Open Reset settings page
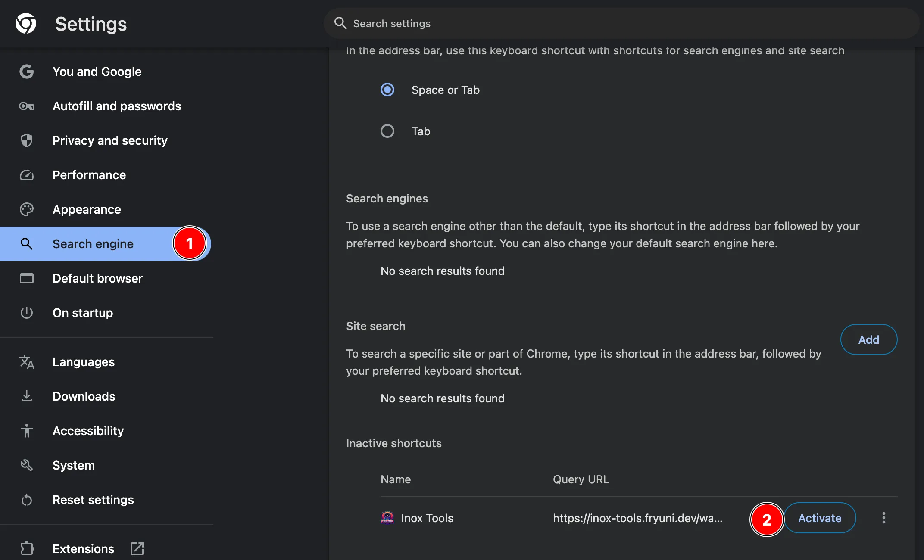Screen dimensions: 924x560 (x=93, y=500)
